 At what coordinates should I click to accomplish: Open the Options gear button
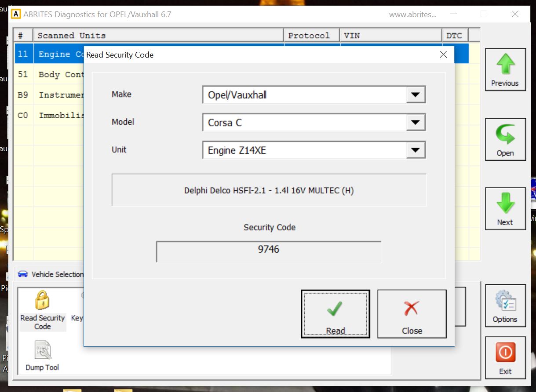pos(505,305)
